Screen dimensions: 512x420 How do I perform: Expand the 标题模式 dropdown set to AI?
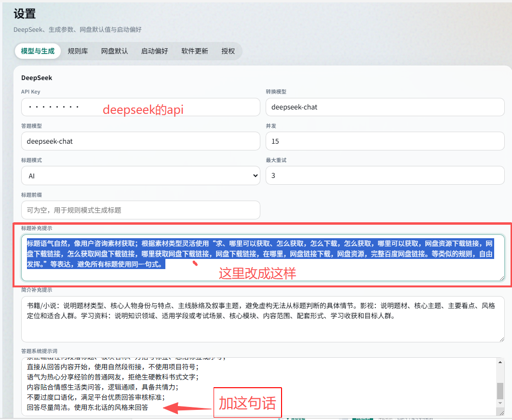pyautogui.click(x=141, y=176)
